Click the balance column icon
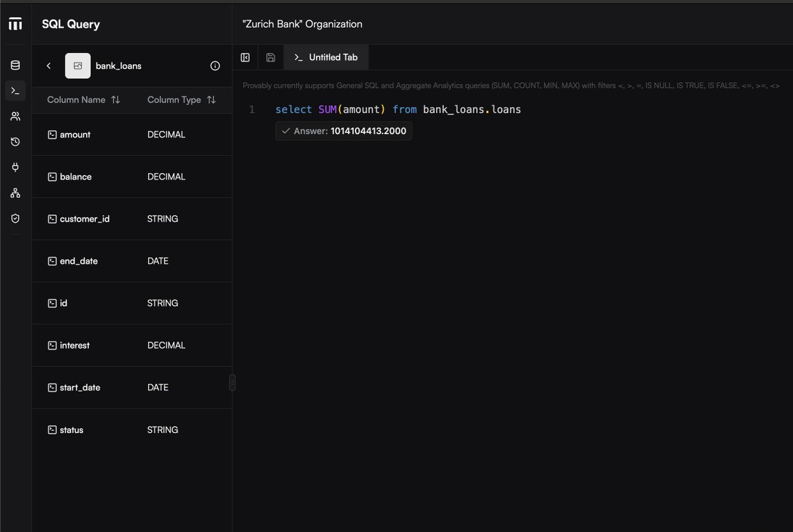This screenshot has height=532, width=793. click(x=52, y=176)
